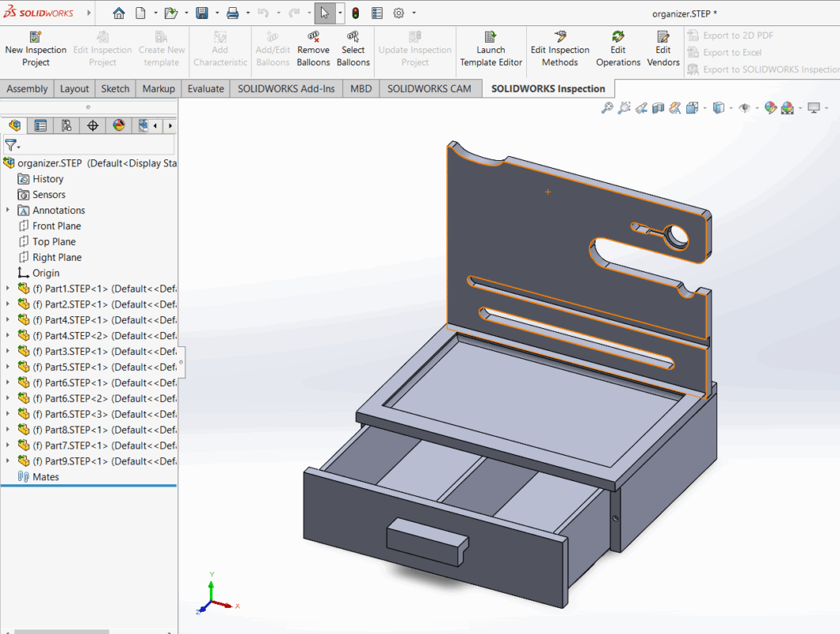
Task: Switch to the DisplayManager color-ball tab
Action: point(119,125)
